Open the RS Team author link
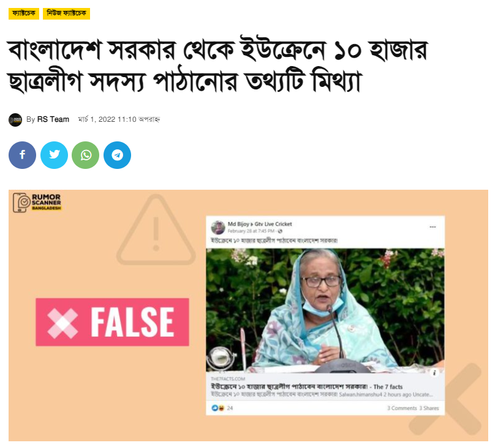This screenshot has width=498, height=448. 53,119
